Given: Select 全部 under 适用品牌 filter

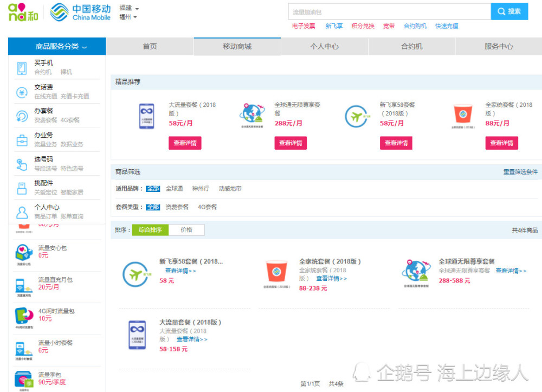Looking at the screenshot, I should pos(153,189).
